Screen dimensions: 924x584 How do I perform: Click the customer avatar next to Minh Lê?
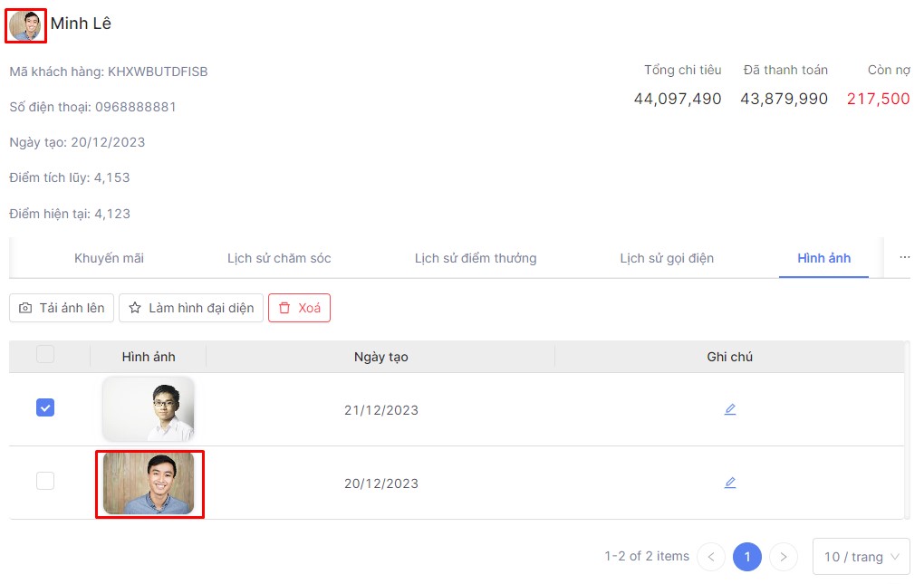tap(25, 25)
